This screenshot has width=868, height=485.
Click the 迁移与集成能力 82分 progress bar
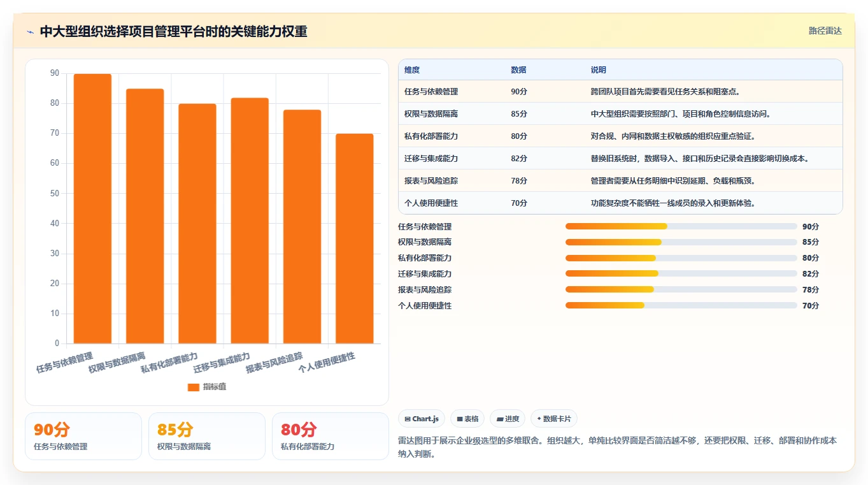(681, 273)
